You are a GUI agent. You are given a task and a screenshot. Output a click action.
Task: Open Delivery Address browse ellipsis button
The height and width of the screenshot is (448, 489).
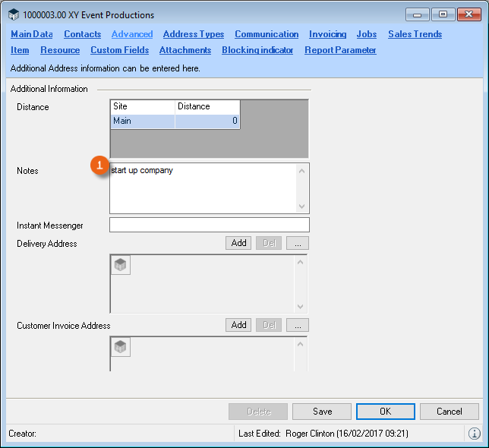pyautogui.click(x=297, y=243)
